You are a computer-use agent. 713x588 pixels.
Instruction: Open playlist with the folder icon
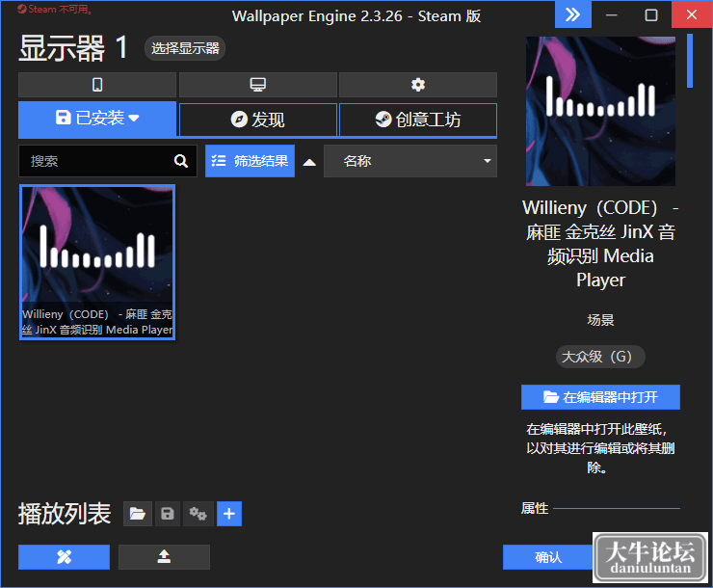click(138, 514)
